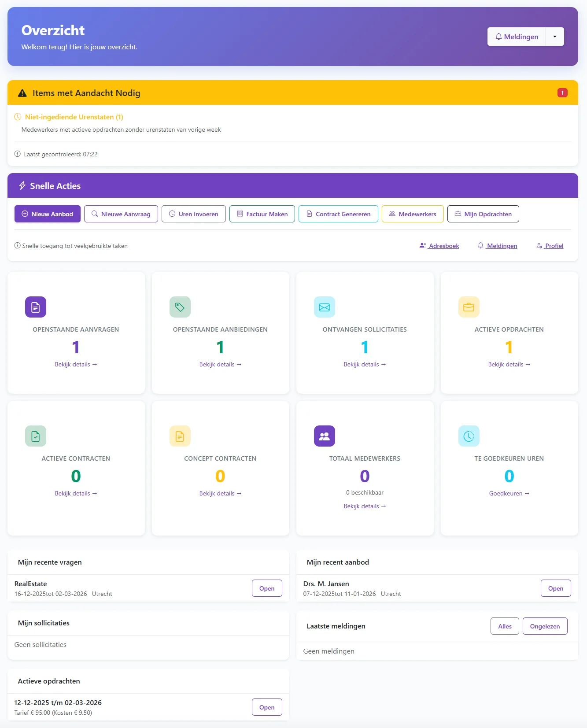Viewport: 587px width, 728px height.
Task: Filter notifications by Ongelezen
Action: click(x=545, y=626)
